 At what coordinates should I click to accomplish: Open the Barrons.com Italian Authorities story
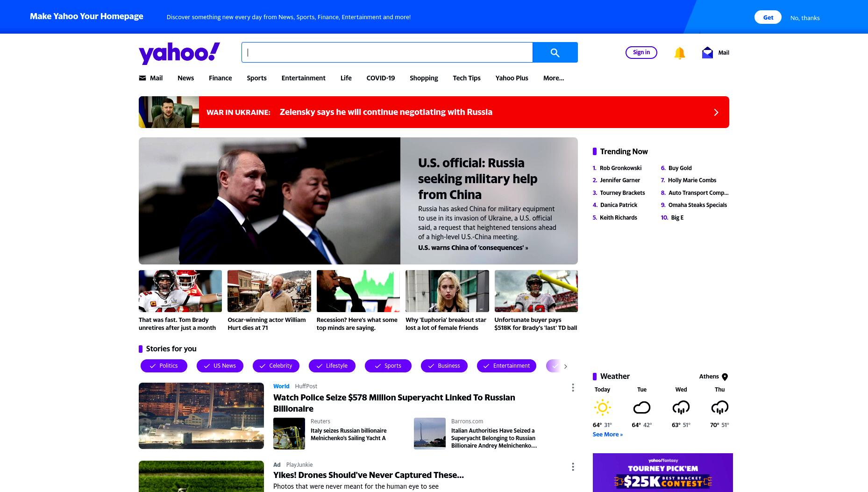point(494,438)
